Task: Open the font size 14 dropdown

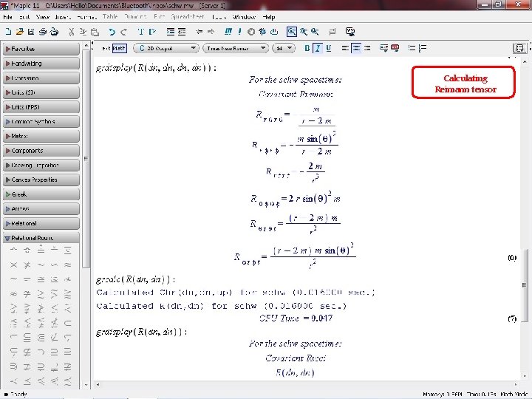Action: click(x=284, y=49)
